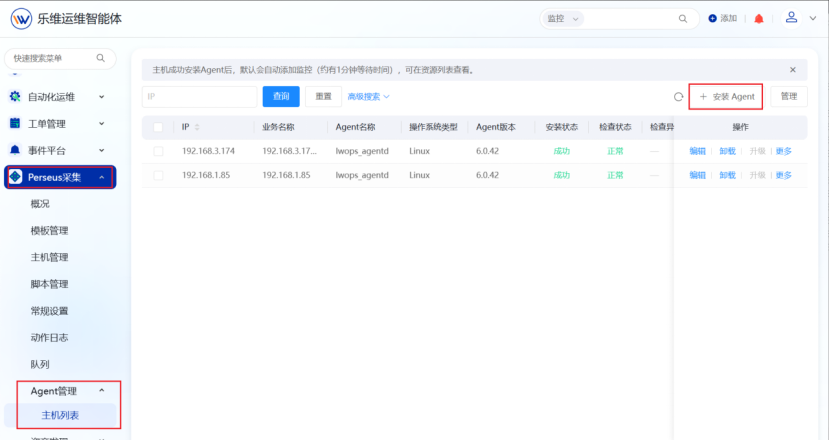Open 更多 for 192.168.3.174
The height and width of the screenshot is (440, 830).
783,151
